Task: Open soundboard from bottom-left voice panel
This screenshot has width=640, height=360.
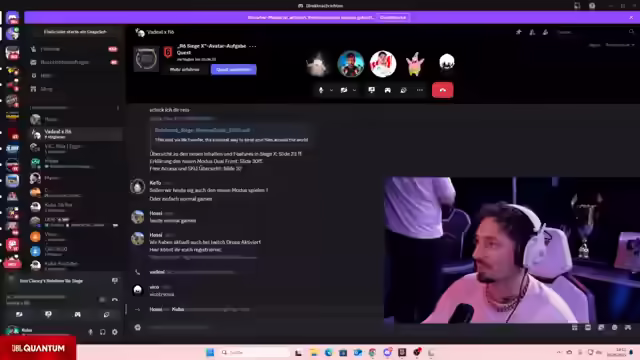Action: [x=106, y=314]
